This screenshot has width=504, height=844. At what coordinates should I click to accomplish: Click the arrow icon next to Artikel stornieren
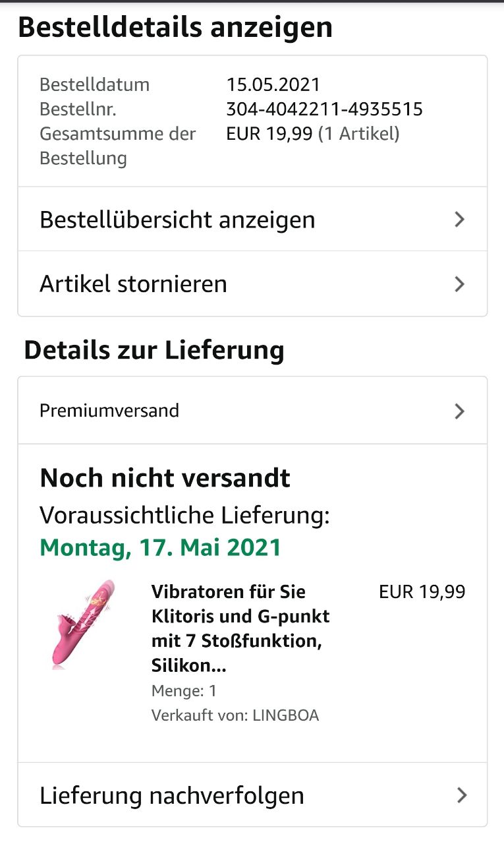point(460,284)
